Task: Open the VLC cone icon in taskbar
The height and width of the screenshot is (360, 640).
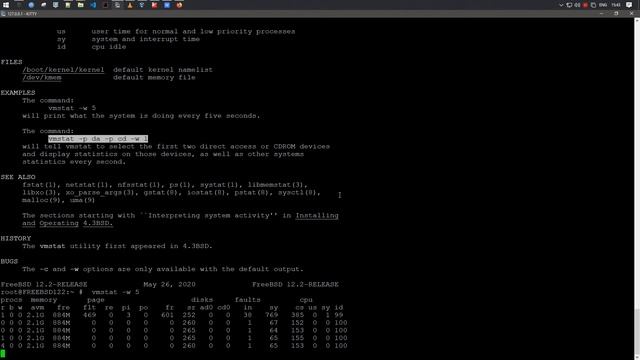Action: point(130,5)
